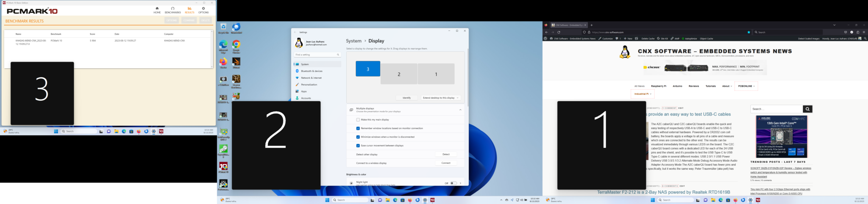The width and height of the screenshot is (868, 204).
Task: Click CNX site search magnifier button
Action: [x=807, y=109]
